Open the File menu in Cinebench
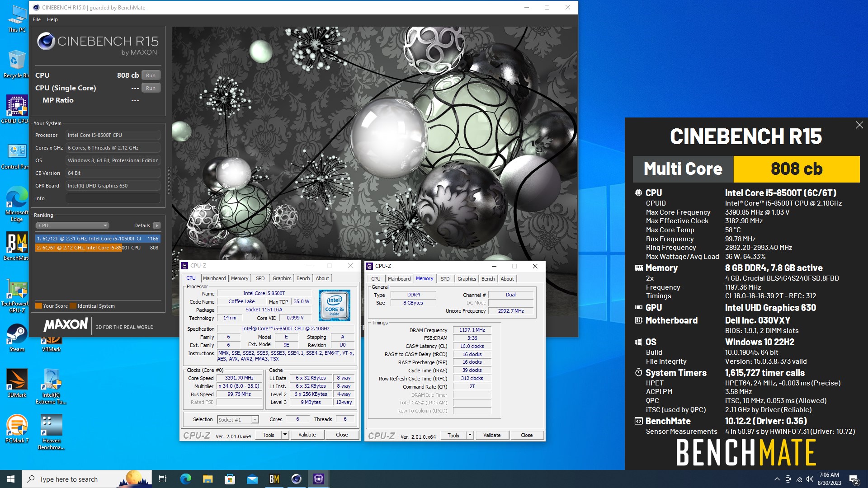 tap(37, 19)
